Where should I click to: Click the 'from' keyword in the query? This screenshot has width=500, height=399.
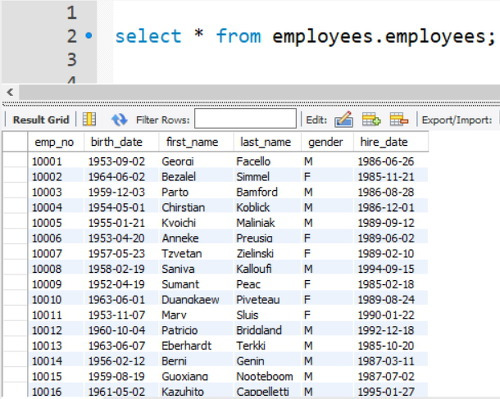(x=239, y=36)
